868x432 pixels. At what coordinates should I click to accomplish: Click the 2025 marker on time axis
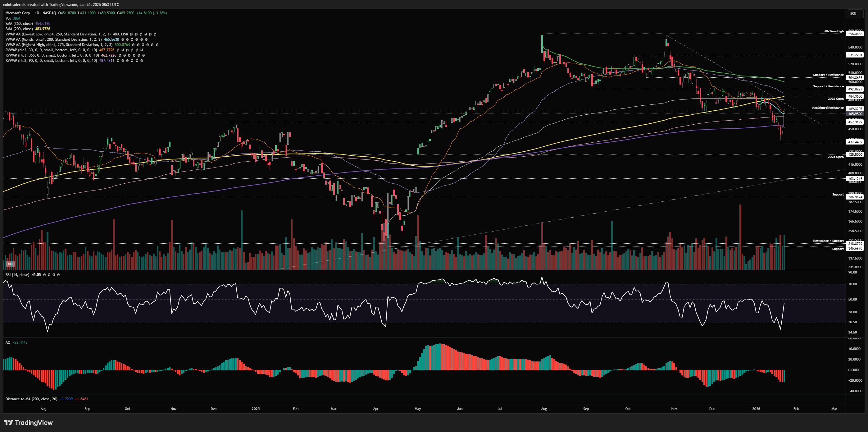point(256,409)
